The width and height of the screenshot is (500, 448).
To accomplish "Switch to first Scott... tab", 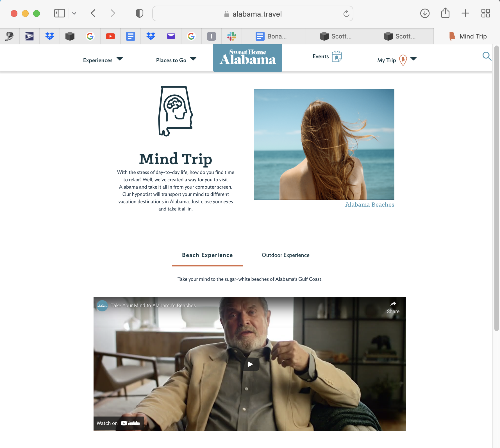I will pyautogui.click(x=338, y=36).
